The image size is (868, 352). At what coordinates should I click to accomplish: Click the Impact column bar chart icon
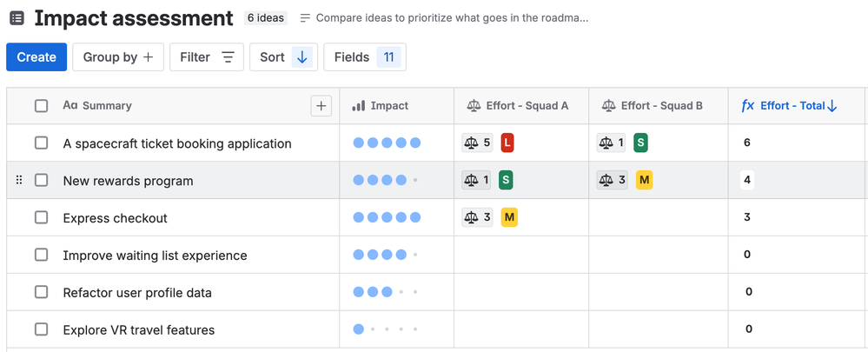359,106
